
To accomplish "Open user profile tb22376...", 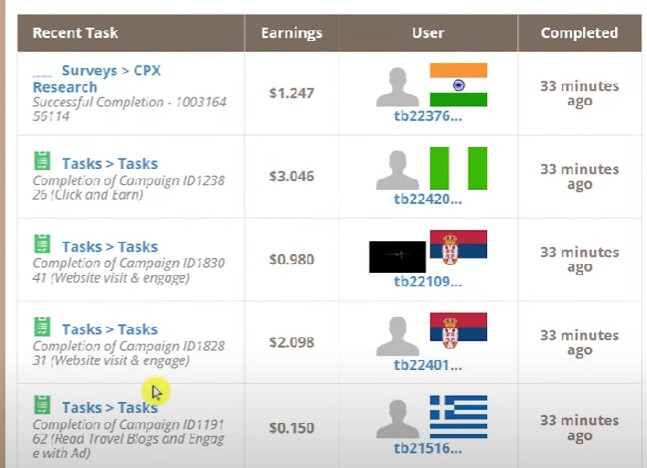I will pos(428,116).
